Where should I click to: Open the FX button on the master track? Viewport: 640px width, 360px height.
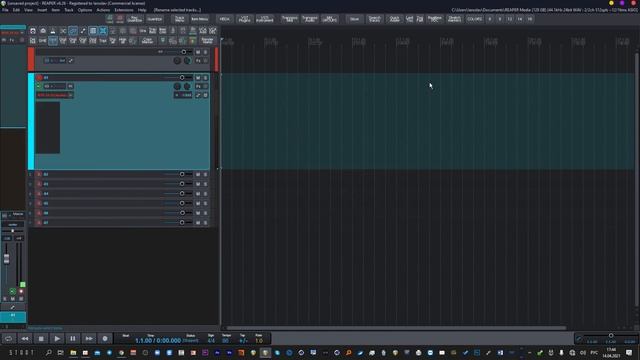[198, 61]
